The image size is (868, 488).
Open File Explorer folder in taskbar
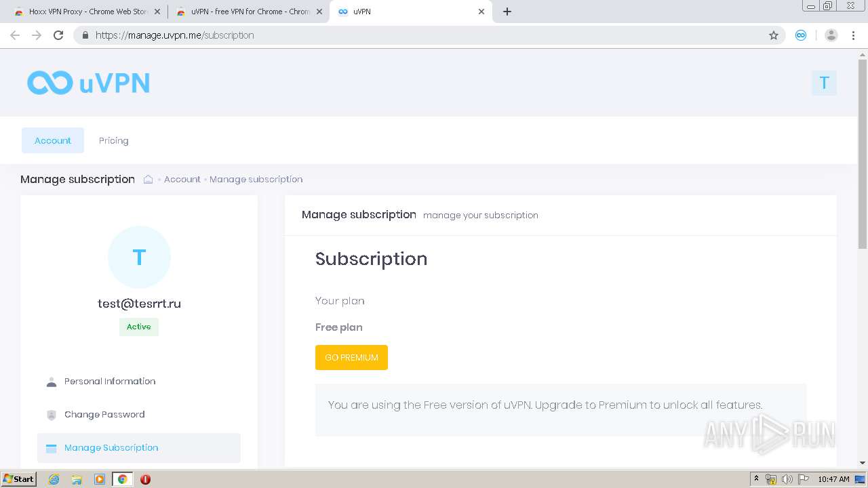coord(77,479)
